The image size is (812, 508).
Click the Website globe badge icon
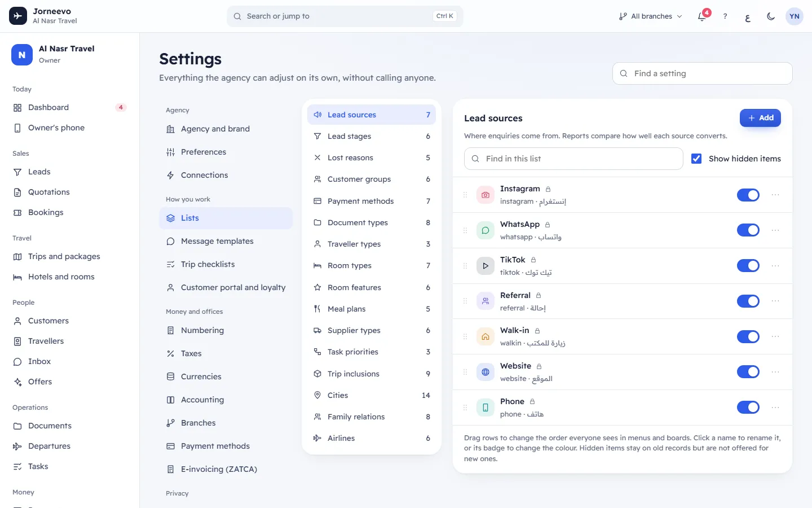486,372
